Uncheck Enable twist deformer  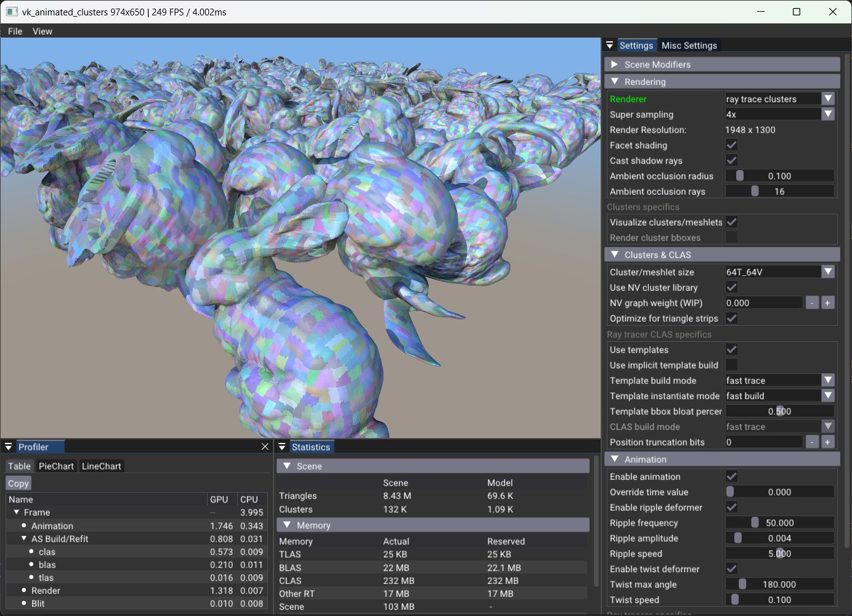point(731,569)
